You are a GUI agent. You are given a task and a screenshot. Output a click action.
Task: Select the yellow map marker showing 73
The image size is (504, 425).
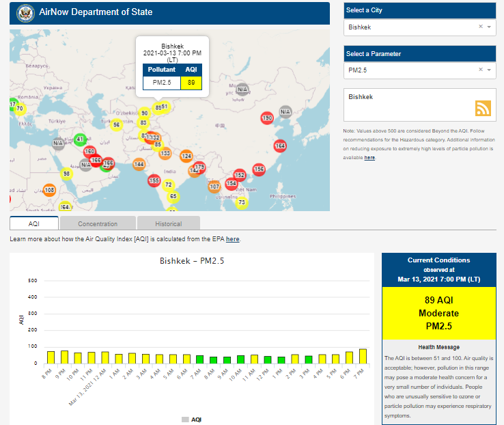(241, 202)
